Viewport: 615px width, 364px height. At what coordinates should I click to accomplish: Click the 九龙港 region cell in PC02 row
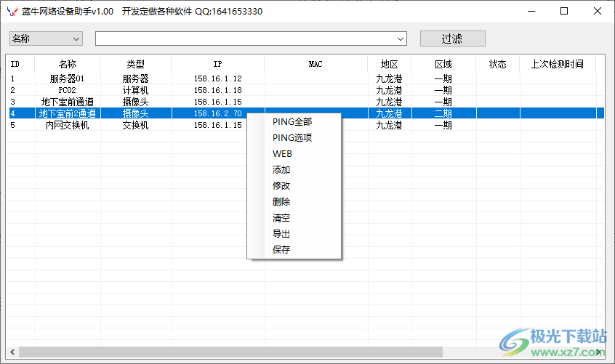coord(390,91)
